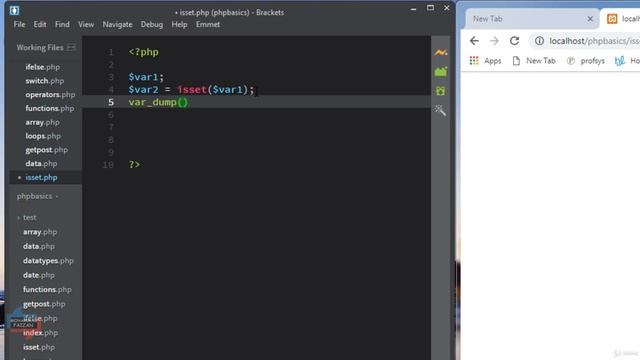Click the Chrome address bar URL
The width and height of the screenshot is (640, 360).
(x=594, y=41)
